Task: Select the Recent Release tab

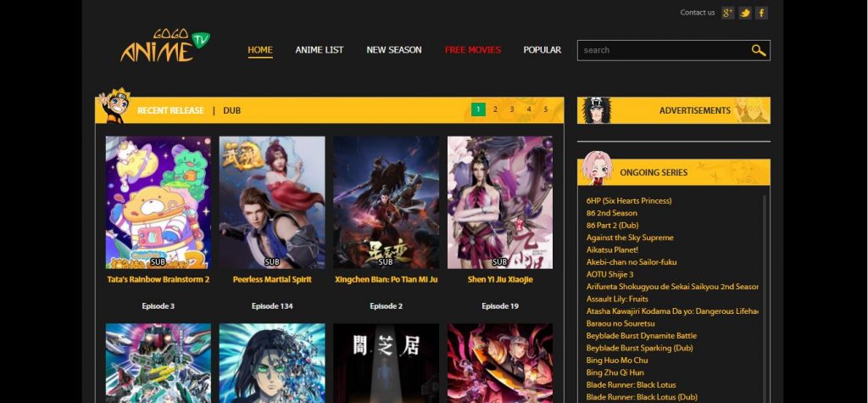Action: (170, 110)
